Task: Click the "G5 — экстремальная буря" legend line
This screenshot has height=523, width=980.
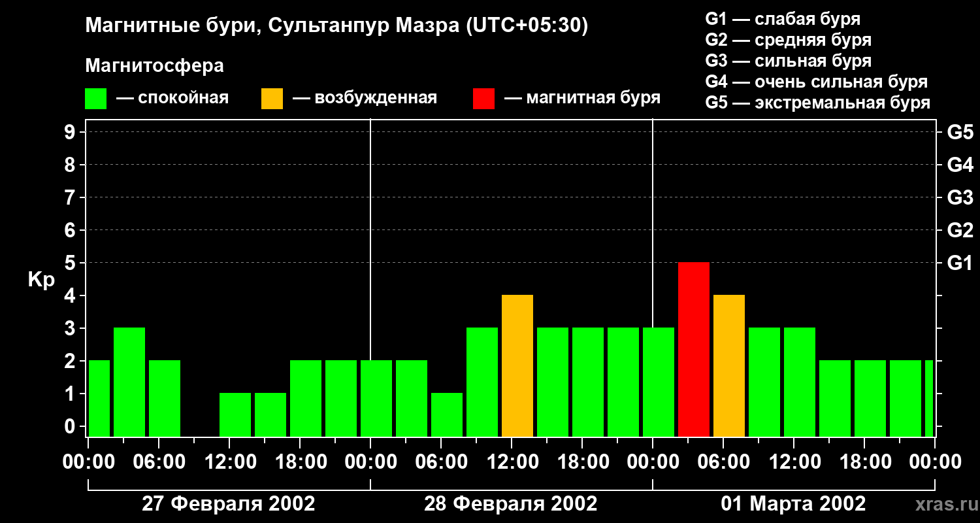Action: click(818, 103)
